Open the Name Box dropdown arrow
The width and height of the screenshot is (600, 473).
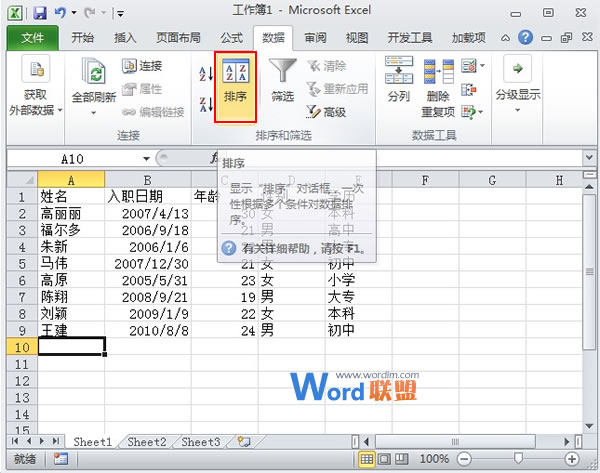(x=146, y=158)
